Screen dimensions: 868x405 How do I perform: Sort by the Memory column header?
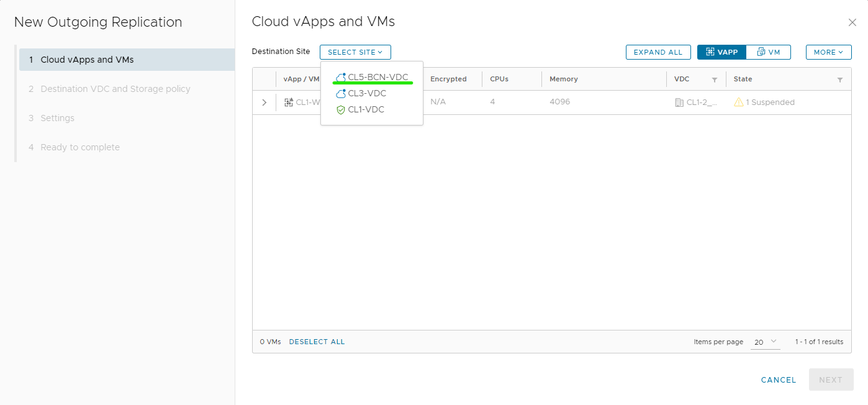click(x=564, y=79)
